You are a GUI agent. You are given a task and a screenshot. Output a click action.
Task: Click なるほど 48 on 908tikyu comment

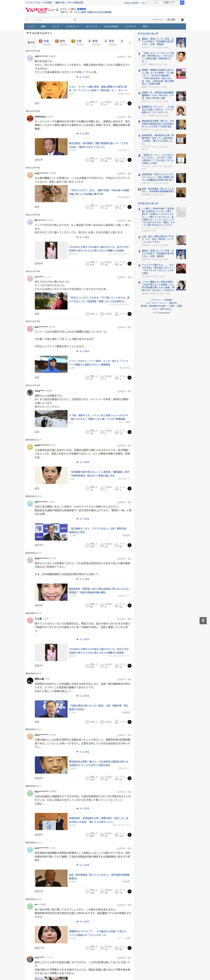(x=107, y=160)
